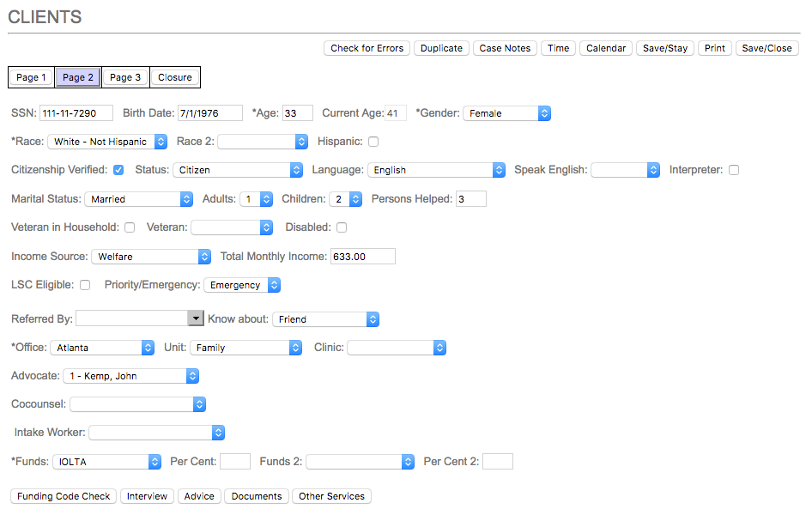This screenshot has width=812, height=509.
Task: Expand the Marital Status dropdown
Action: [138, 199]
